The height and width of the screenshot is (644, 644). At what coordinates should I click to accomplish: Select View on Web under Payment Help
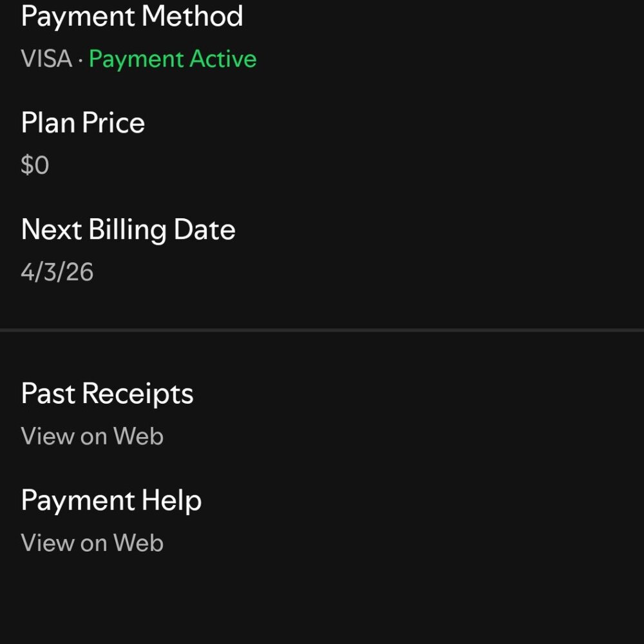point(92,542)
